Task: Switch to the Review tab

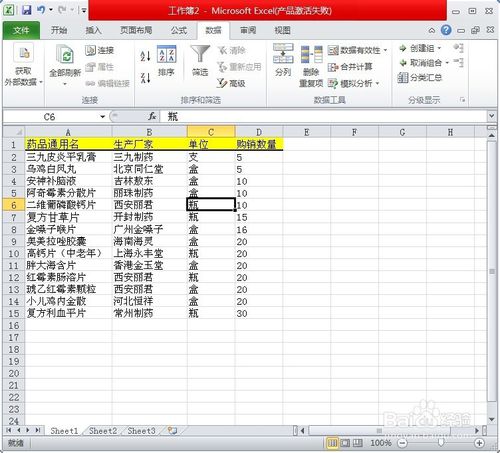Action: tap(248, 30)
